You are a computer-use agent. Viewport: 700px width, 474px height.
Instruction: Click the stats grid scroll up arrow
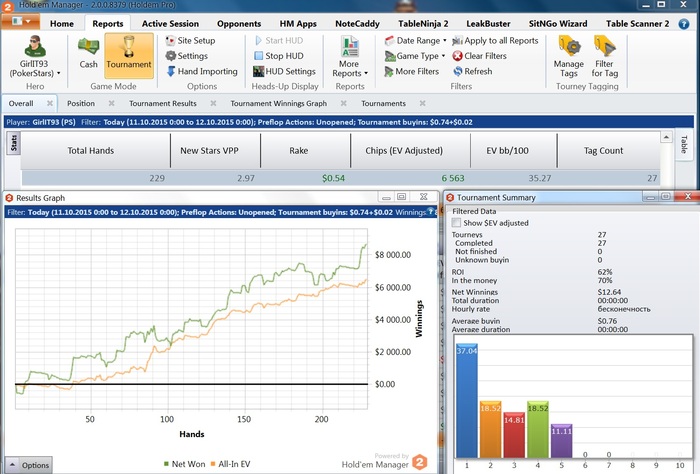pyautogui.click(x=667, y=137)
